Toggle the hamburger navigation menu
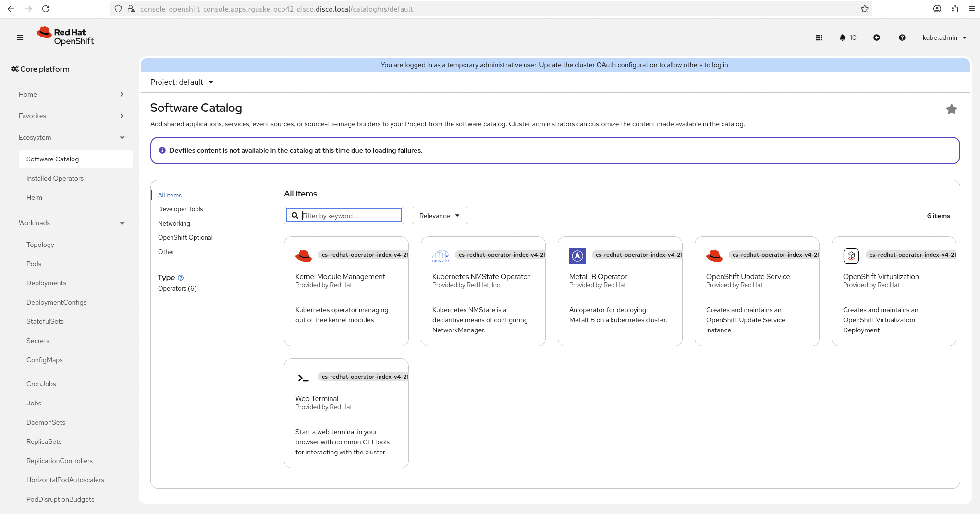 20,37
